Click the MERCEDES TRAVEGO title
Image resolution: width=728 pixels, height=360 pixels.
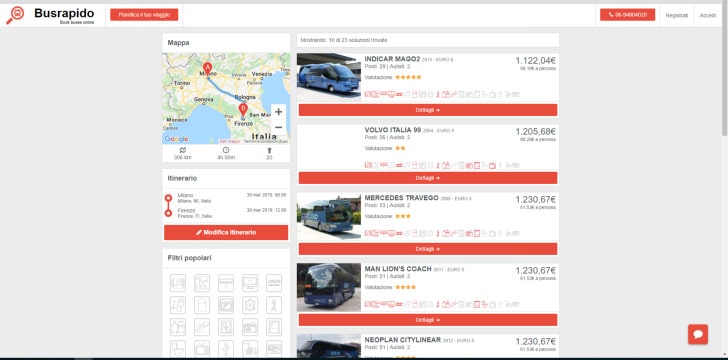(x=402, y=198)
